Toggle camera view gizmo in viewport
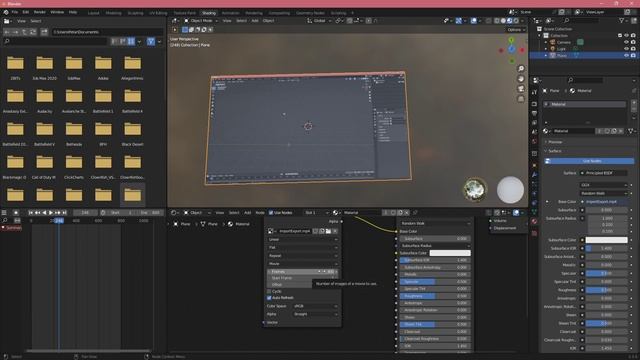 click(521, 89)
